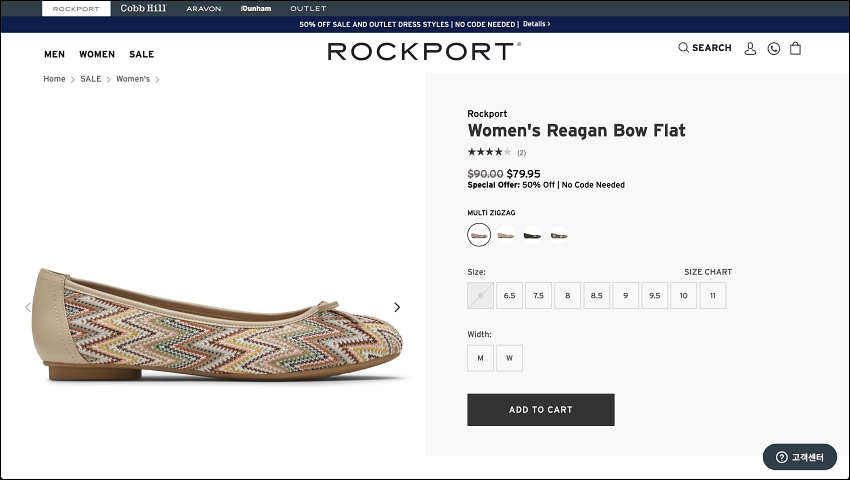Select size 10

click(684, 296)
